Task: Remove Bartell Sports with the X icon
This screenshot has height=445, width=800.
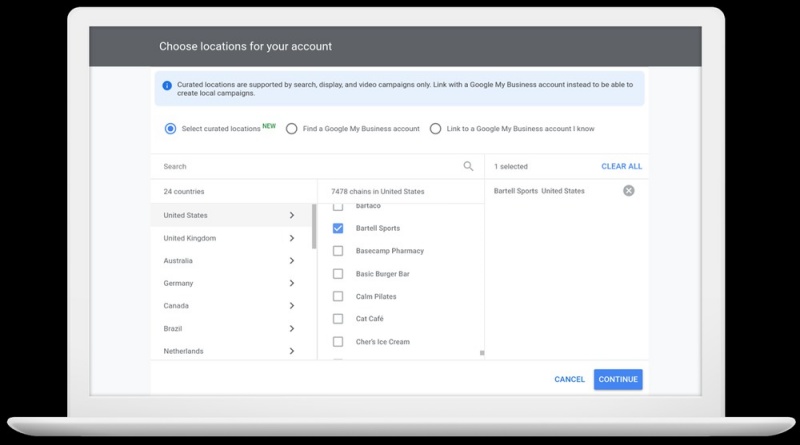Action: [629, 190]
